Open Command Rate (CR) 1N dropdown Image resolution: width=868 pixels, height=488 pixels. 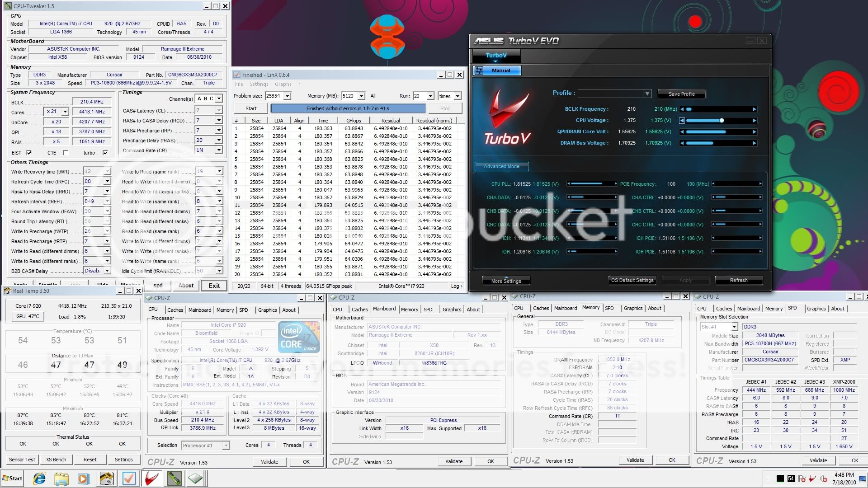[219, 150]
